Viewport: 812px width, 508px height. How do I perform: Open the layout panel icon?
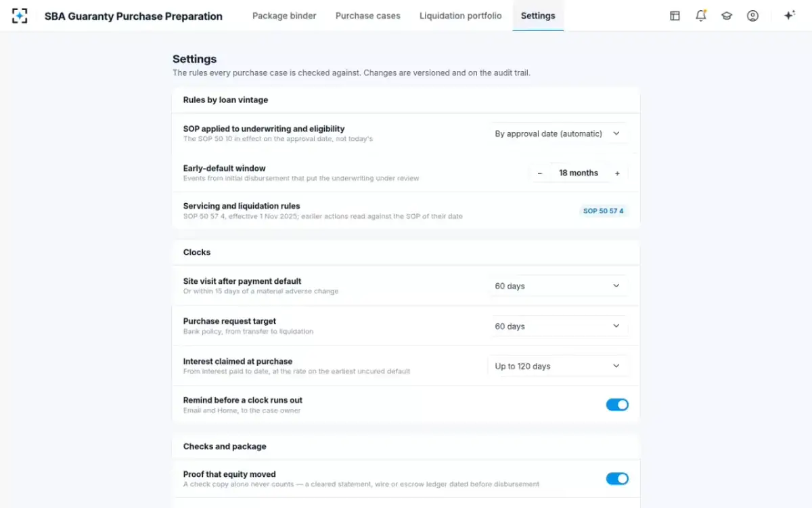point(675,16)
